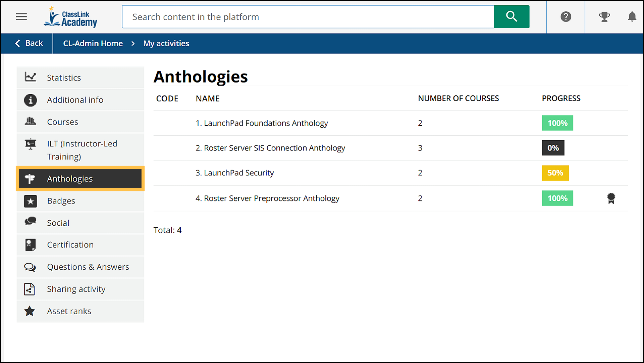The height and width of the screenshot is (363, 644).
Task: Click the 50% progress indicator for LaunchPad Security
Action: click(555, 173)
